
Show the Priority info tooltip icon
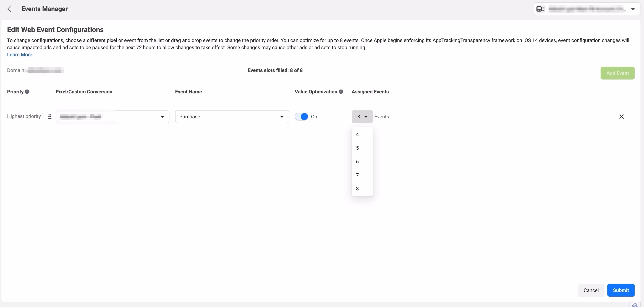27,92
